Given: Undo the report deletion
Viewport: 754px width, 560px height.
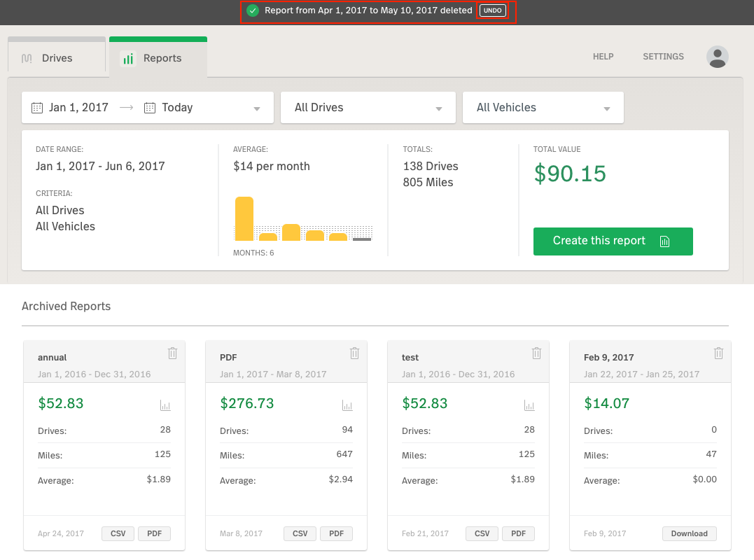Looking at the screenshot, I should tap(492, 10).
